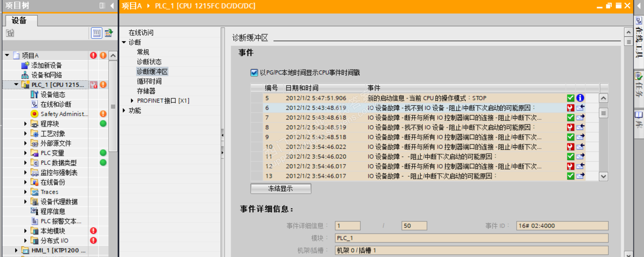Screen dimensions: 644x257
Task: Open 存储器 in the navigation
Action: point(146,91)
